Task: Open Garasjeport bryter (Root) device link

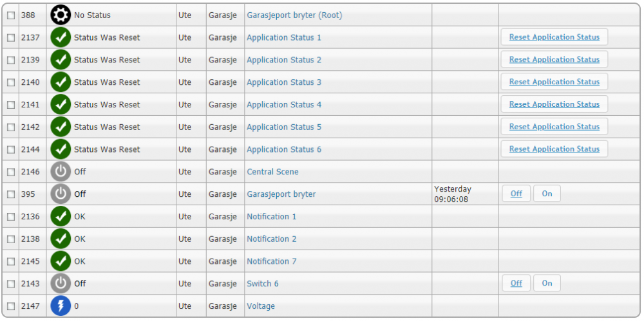Action: pos(294,15)
